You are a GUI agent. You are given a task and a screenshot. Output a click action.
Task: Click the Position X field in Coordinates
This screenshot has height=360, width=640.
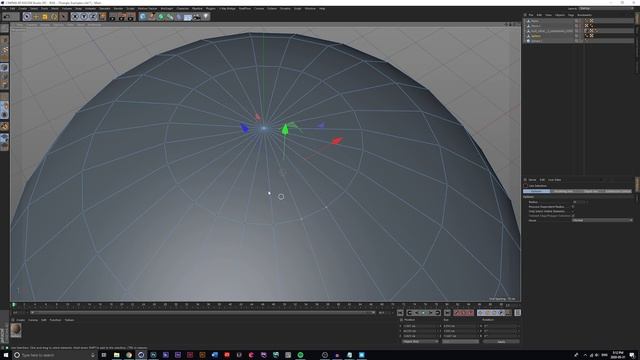[420, 326]
